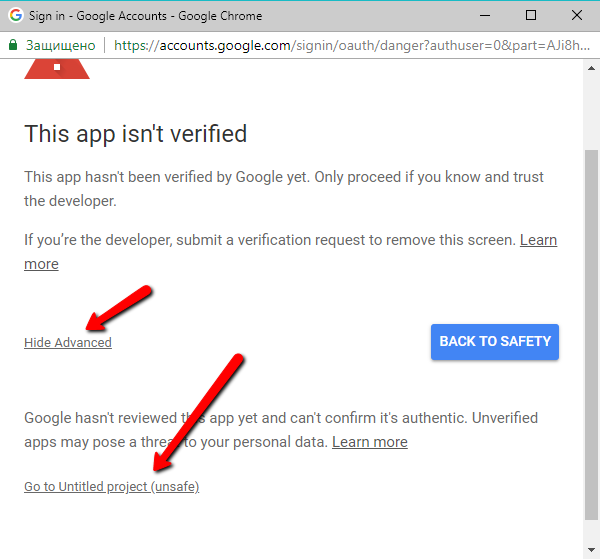The image size is (600, 559).
Task: Minimize the Chrome sign-in window
Action: 485,15
